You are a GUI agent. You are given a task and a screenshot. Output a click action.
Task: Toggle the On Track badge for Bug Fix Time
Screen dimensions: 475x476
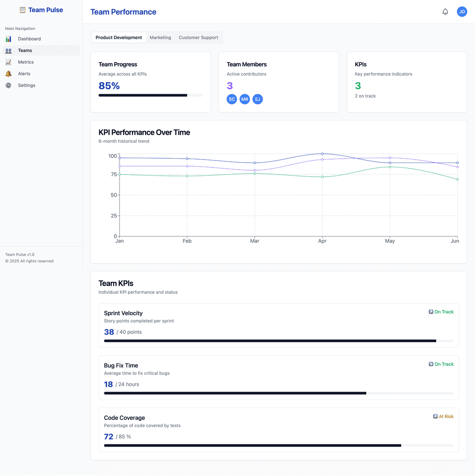tap(441, 364)
